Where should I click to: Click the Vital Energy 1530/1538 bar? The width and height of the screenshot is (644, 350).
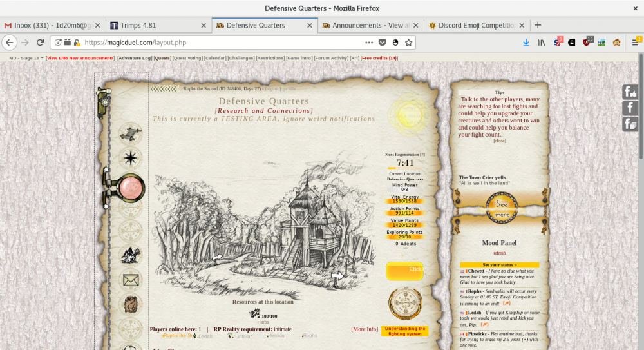(x=404, y=201)
